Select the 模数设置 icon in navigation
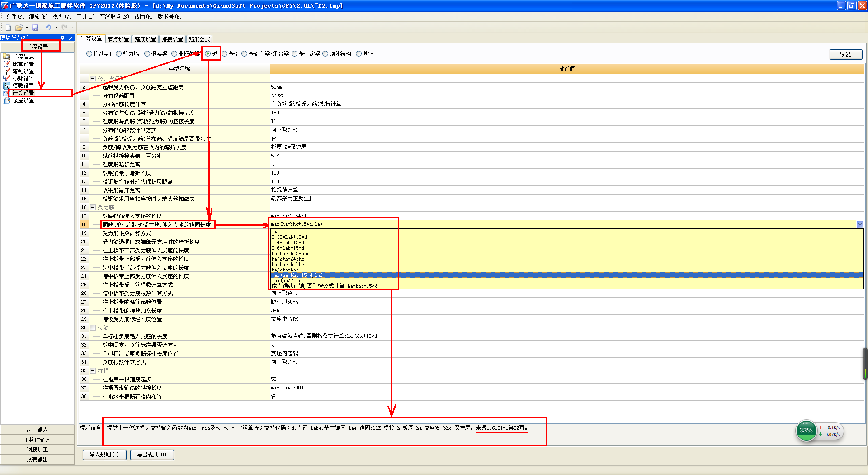868x475 pixels. click(x=7, y=85)
